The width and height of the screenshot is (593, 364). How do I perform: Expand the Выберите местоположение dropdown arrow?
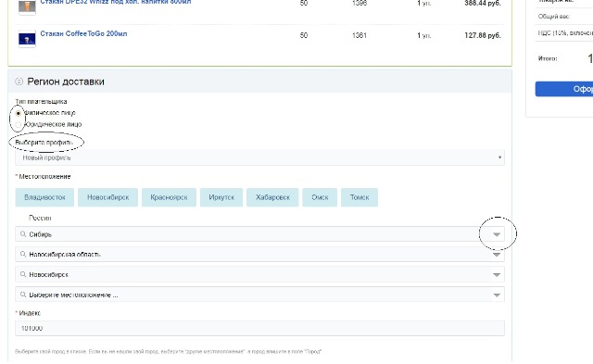497,295
